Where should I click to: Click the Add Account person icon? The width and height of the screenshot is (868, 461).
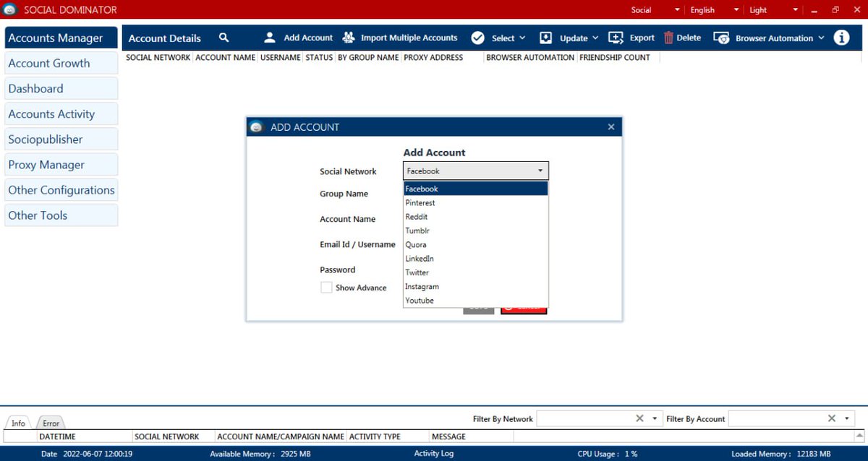(x=269, y=38)
